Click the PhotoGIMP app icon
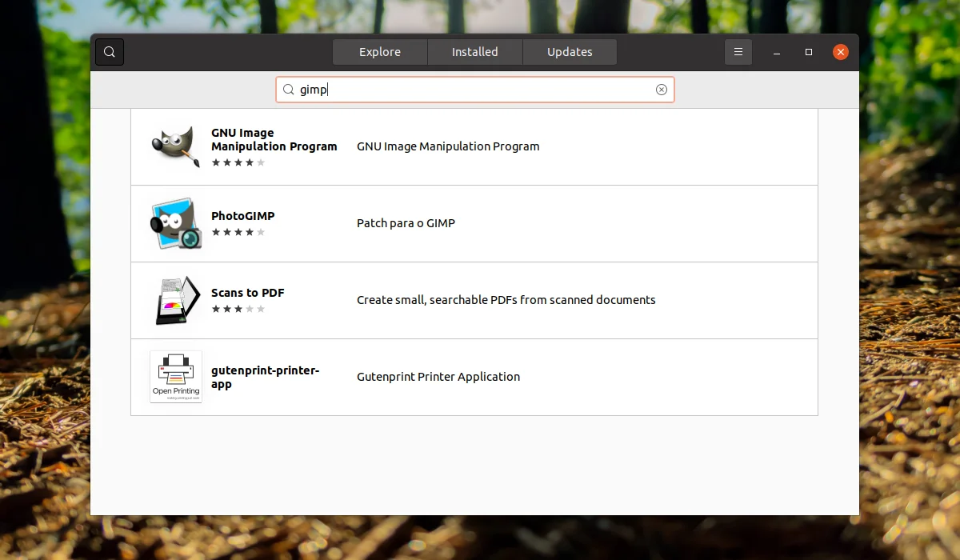The width and height of the screenshot is (960, 560). [176, 224]
